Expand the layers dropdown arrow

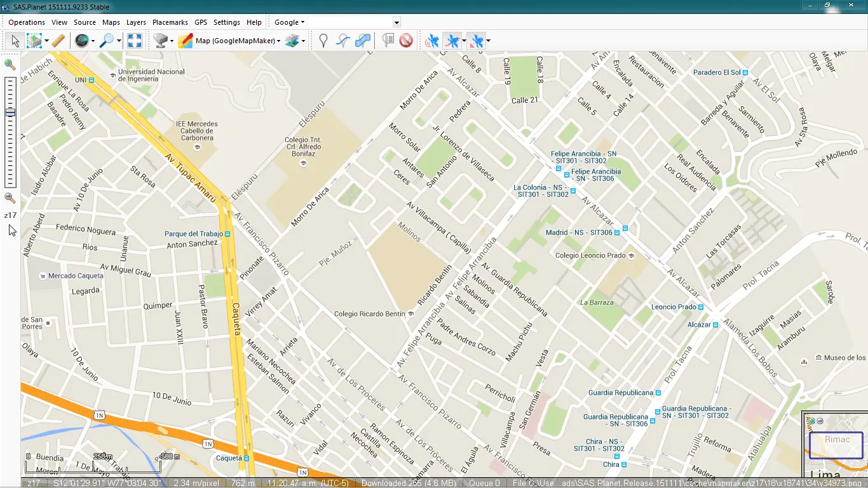click(x=303, y=41)
